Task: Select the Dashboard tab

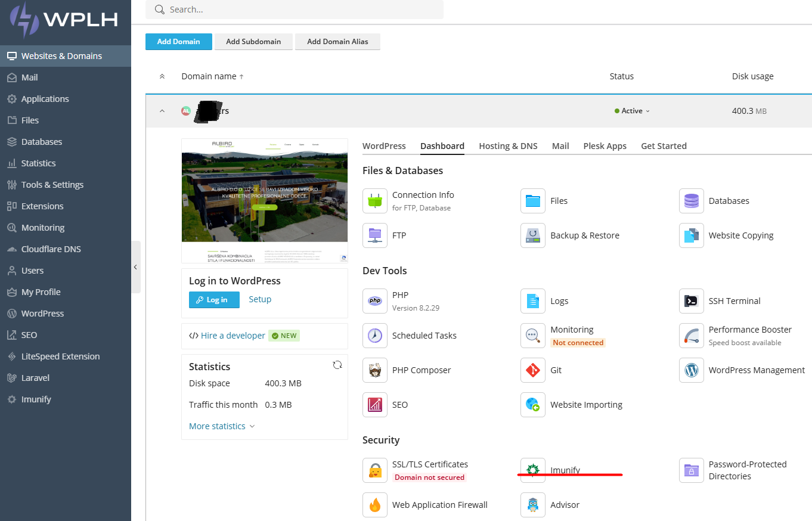Action: click(442, 146)
